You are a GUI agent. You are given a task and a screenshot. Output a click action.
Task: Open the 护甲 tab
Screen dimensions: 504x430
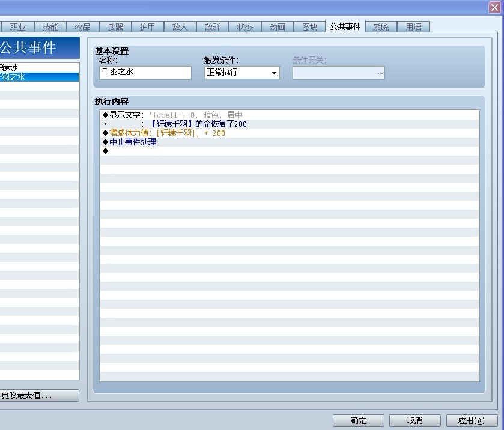coord(148,27)
